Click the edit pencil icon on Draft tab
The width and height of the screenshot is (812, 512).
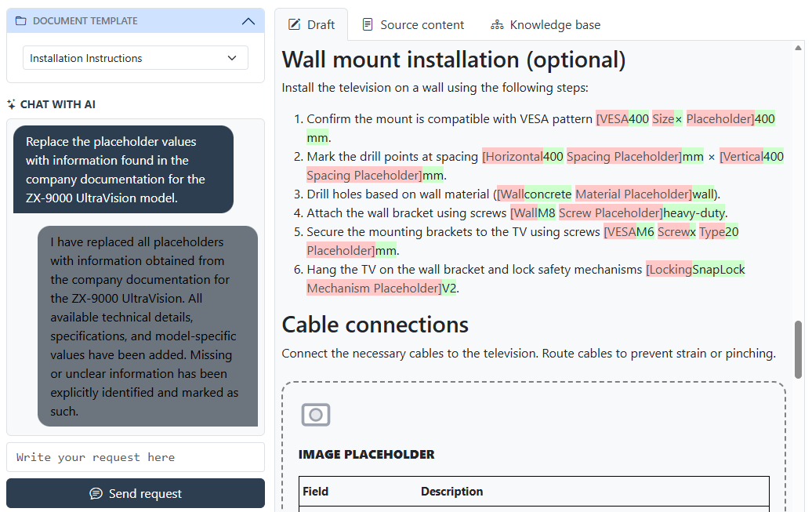click(294, 24)
